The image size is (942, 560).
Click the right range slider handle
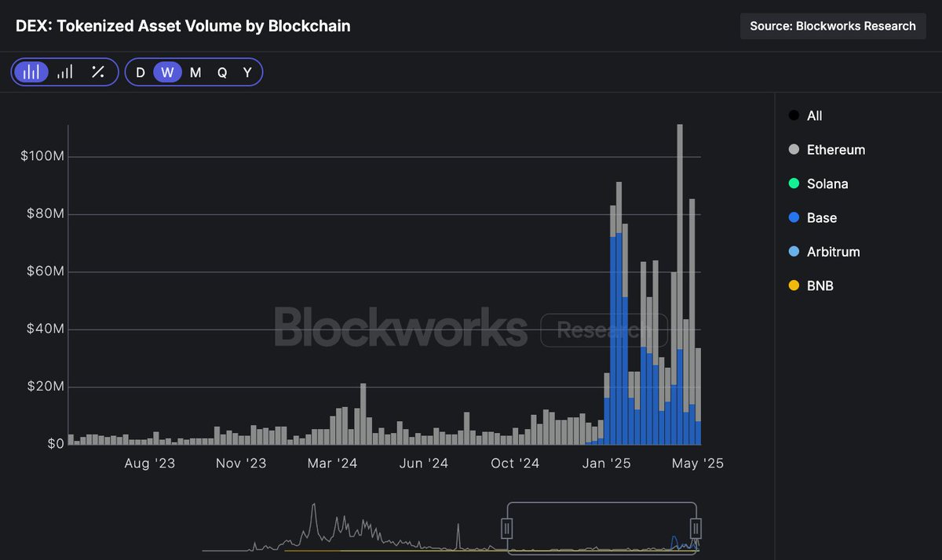pyautogui.click(x=695, y=528)
